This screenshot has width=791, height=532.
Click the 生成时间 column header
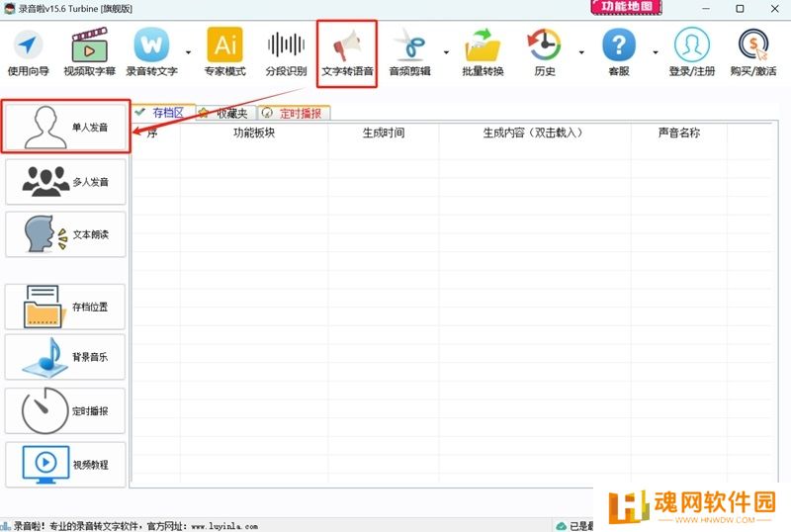384,133
